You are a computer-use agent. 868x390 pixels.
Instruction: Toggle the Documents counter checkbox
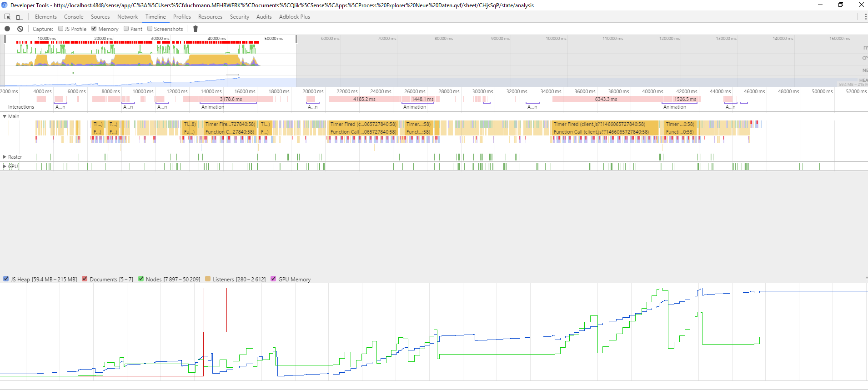click(x=85, y=279)
